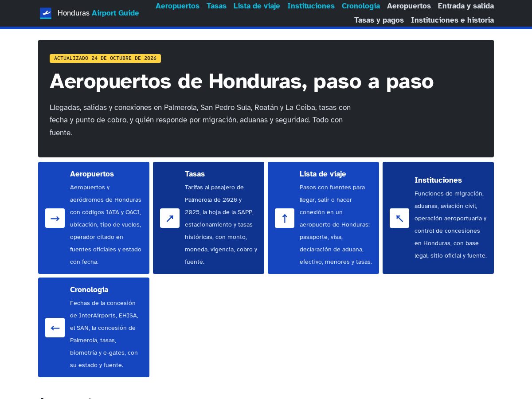Open Honduras Airport Guide home link
The height and width of the screenshot is (399, 532).
point(90,13)
